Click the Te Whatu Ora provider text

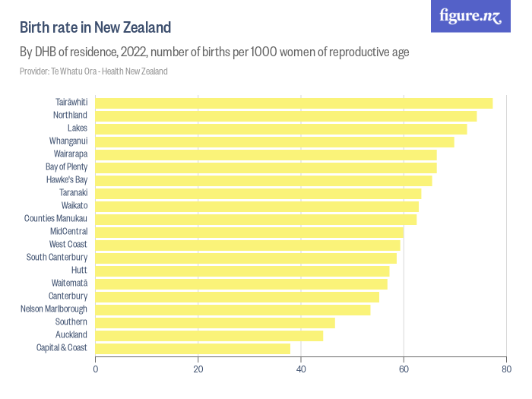coord(93,71)
